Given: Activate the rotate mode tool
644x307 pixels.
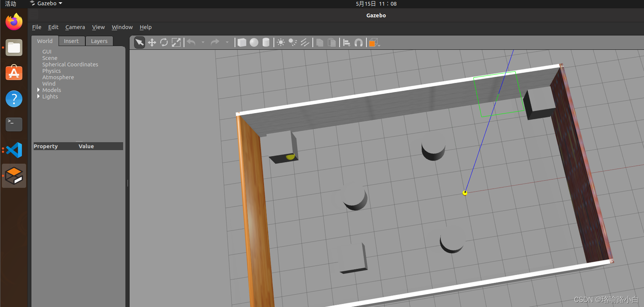Looking at the screenshot, I should (164, 42).
